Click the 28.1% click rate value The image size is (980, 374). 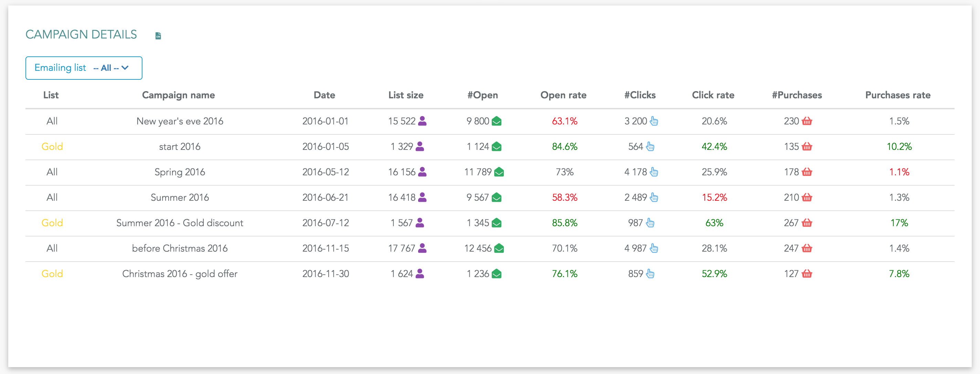(x=714, y=249)
